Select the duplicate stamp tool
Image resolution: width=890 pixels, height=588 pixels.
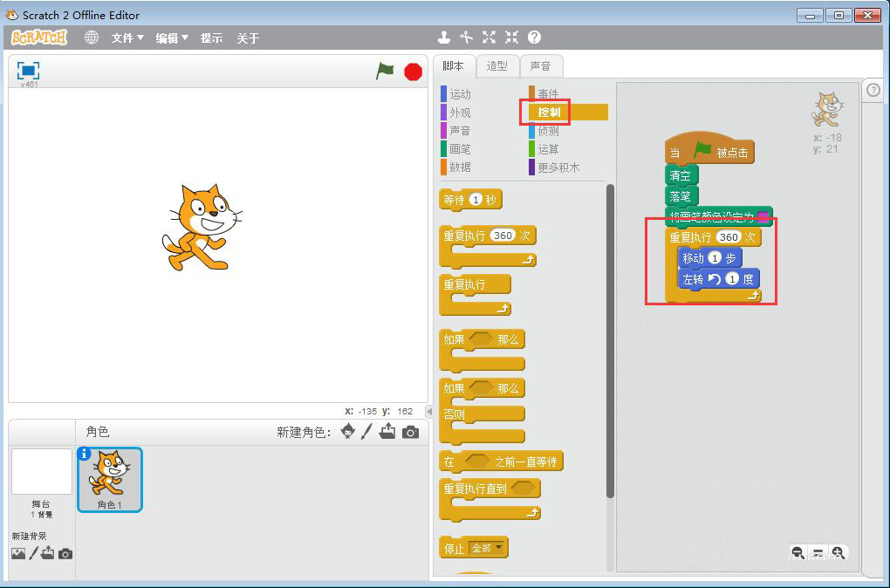[444, 38]
